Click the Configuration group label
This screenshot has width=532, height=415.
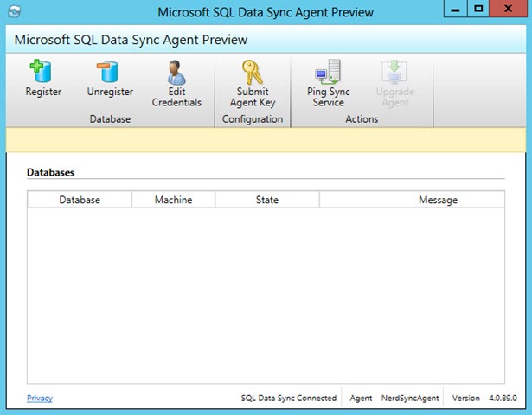(253, 119)
